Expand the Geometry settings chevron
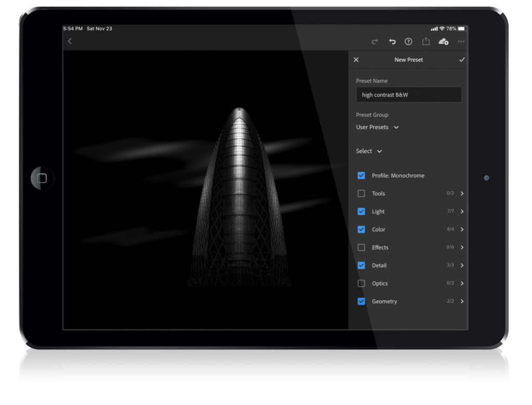 pos(462,301)
